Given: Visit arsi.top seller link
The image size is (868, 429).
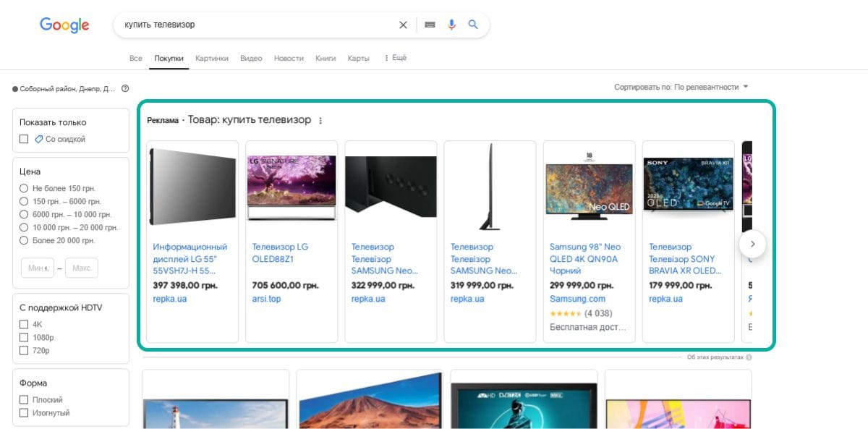Looking at the screenshot, I should 266,299.
